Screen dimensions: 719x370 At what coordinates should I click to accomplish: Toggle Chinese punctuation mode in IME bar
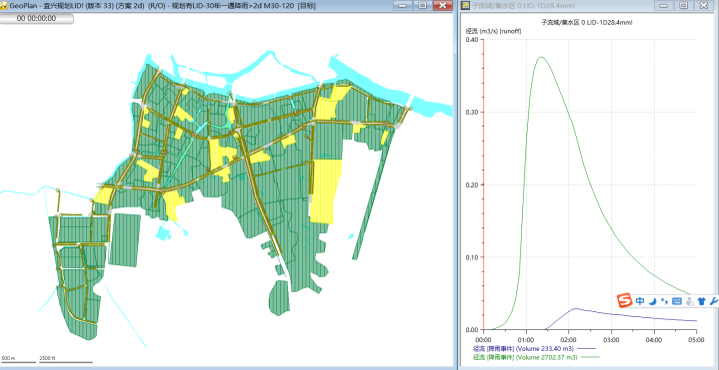pos(664,301)
